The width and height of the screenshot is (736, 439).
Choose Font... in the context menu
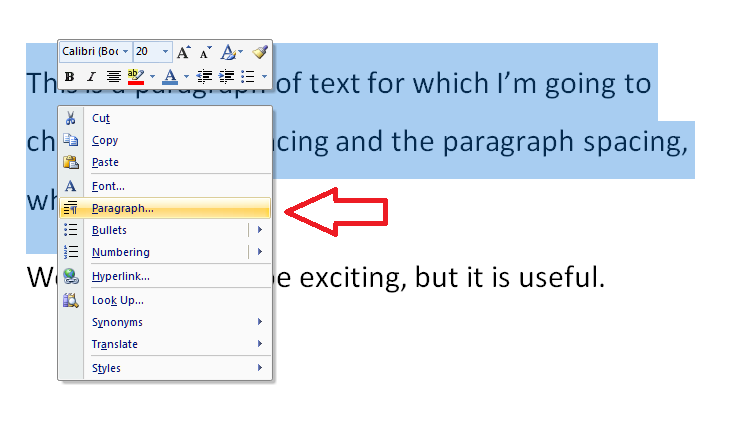[x=108, y=186]
